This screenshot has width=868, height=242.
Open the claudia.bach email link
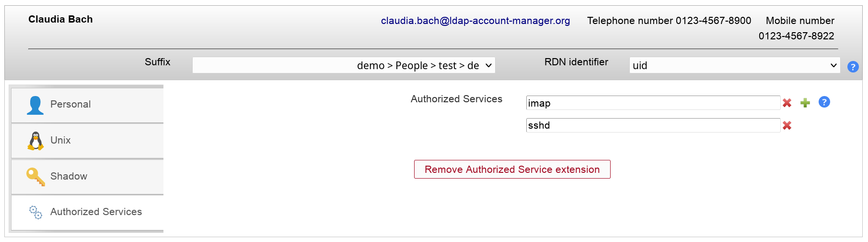tap(475, 21)
